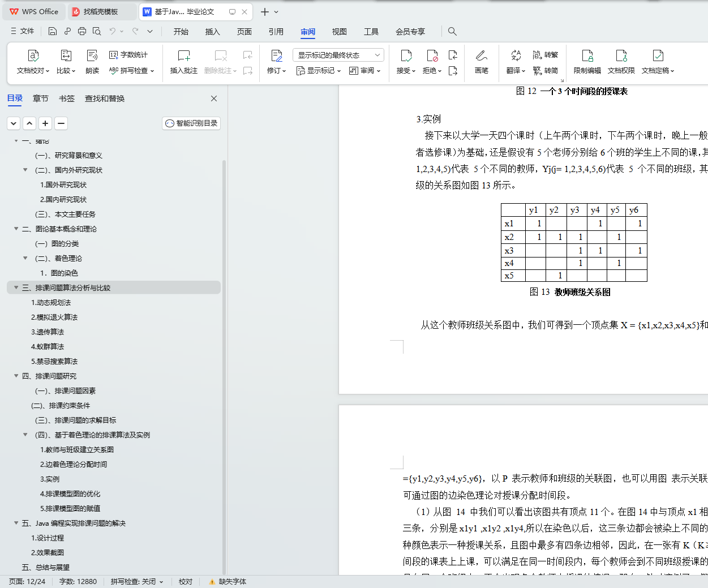This screenshot has width=708, height=588.
Task: Click the 智能识别目录 button
Action: point(191,123)
